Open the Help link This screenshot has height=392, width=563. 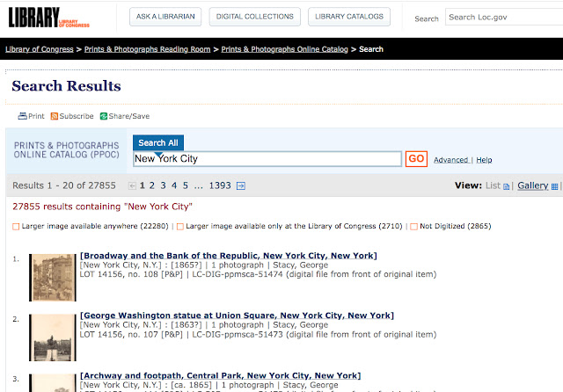[x=484, y=160]
